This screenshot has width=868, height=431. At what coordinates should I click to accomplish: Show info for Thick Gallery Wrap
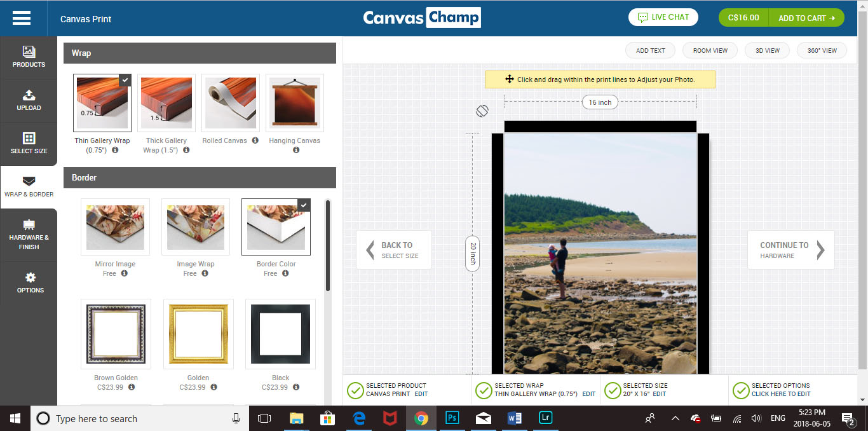point(186,150)
